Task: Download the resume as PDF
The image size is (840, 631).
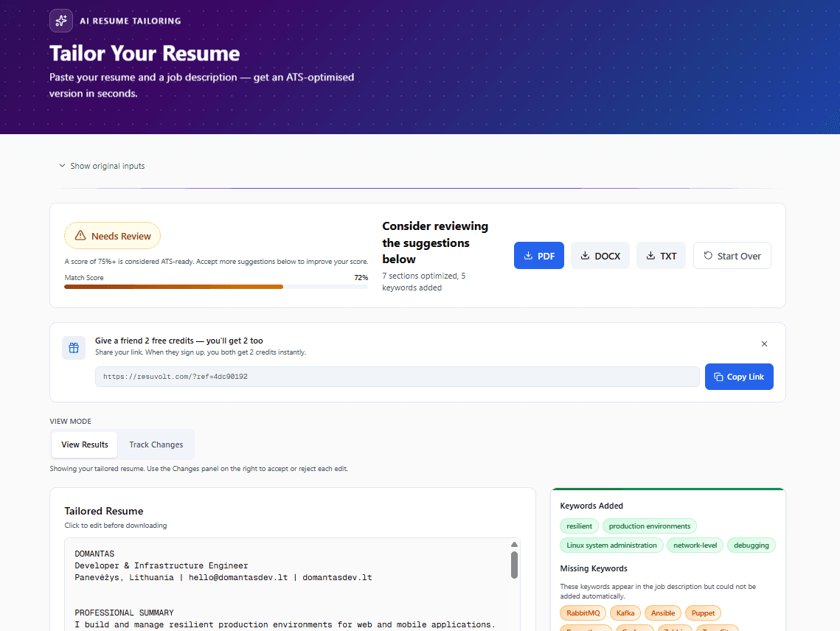Action: click(538, 255)
